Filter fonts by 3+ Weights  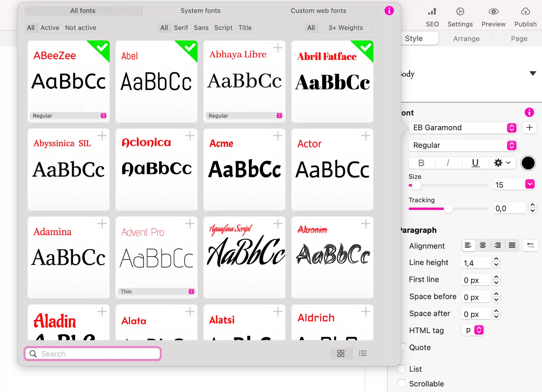345,28
